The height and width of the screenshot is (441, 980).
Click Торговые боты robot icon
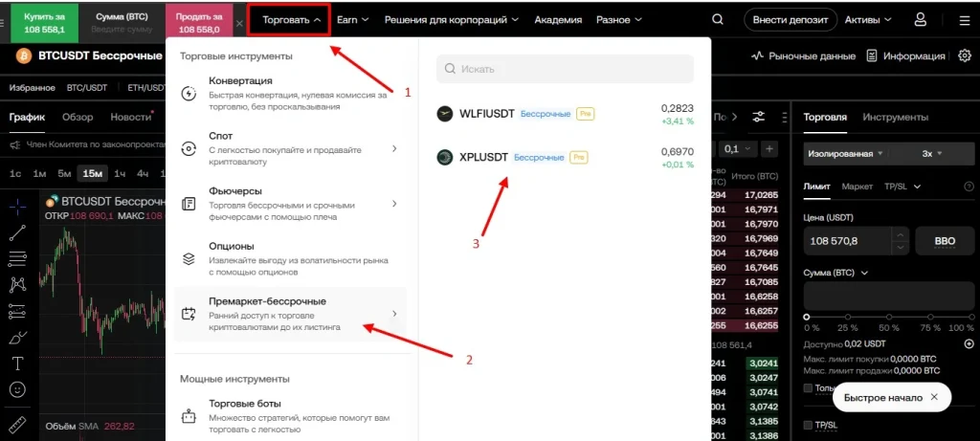pos(189,416)
